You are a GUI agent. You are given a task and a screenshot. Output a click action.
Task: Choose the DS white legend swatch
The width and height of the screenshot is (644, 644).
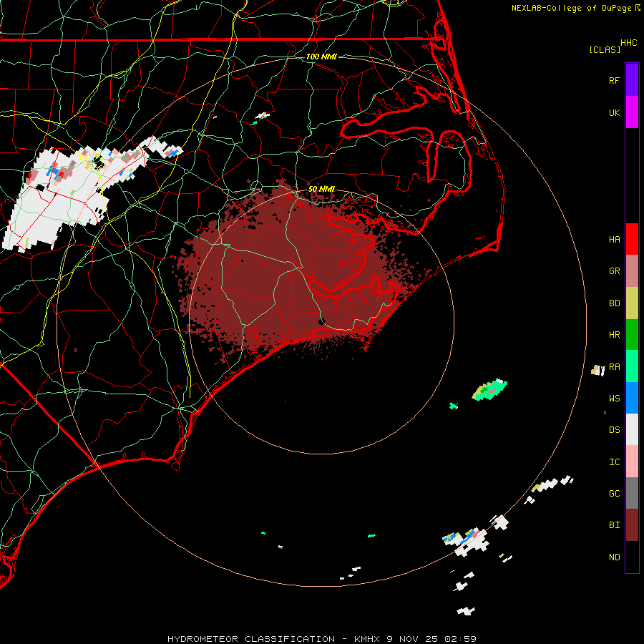632,429
